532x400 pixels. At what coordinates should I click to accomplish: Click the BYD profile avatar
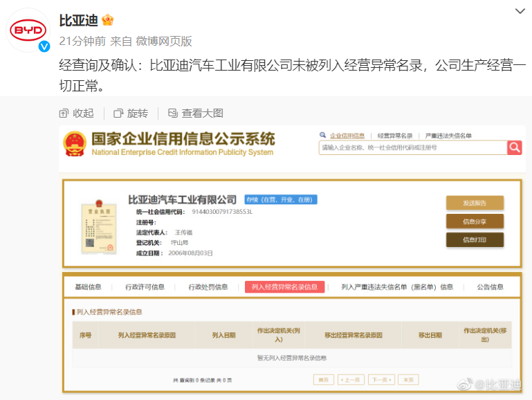28,30
